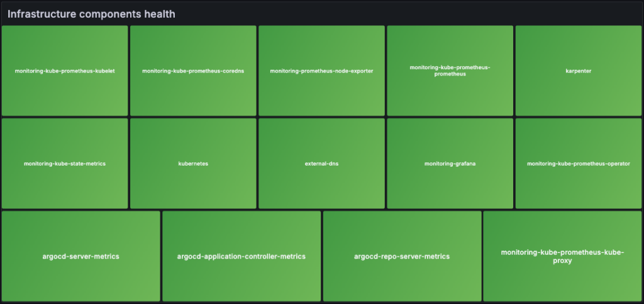The image size is (644, 304).
Task: Click the monitoring-kube-prometheus-prometheus tile
Action: click(x=450, y=70)
